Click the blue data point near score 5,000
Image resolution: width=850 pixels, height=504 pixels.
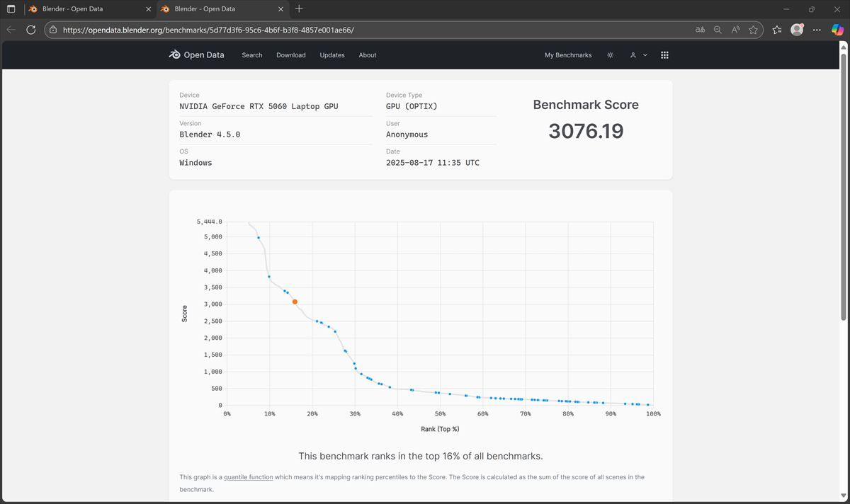pos(259,238)
